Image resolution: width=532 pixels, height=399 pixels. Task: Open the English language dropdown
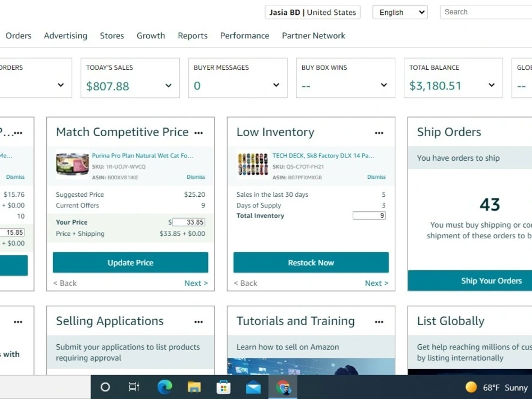click(400, 12)
